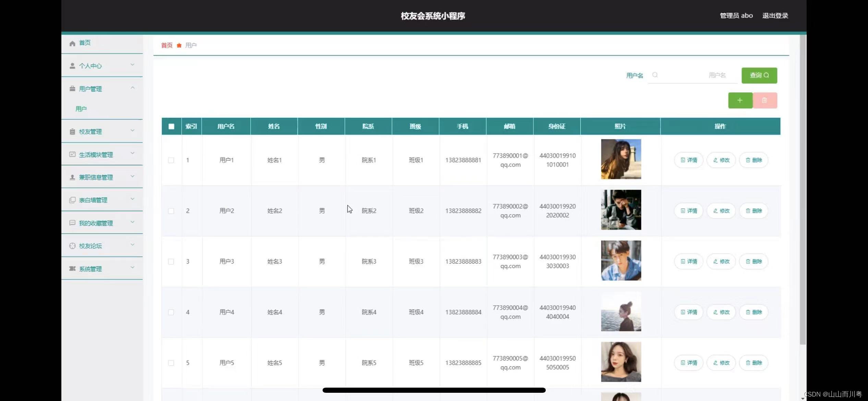Click the vertical page scrollbar
This screenshot has width=868, height=401.
click(x=803, y=190)
